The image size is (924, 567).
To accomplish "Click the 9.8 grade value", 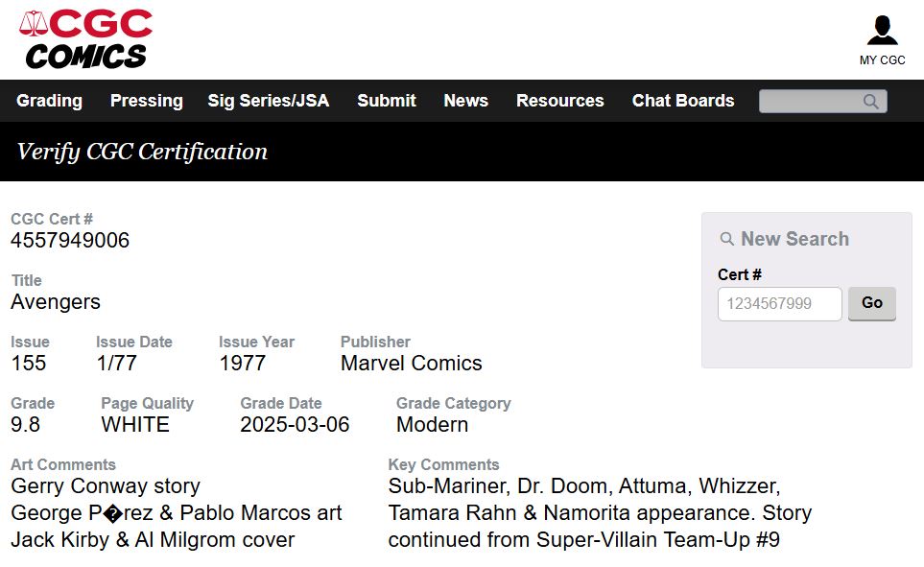I will pos(26,424).
